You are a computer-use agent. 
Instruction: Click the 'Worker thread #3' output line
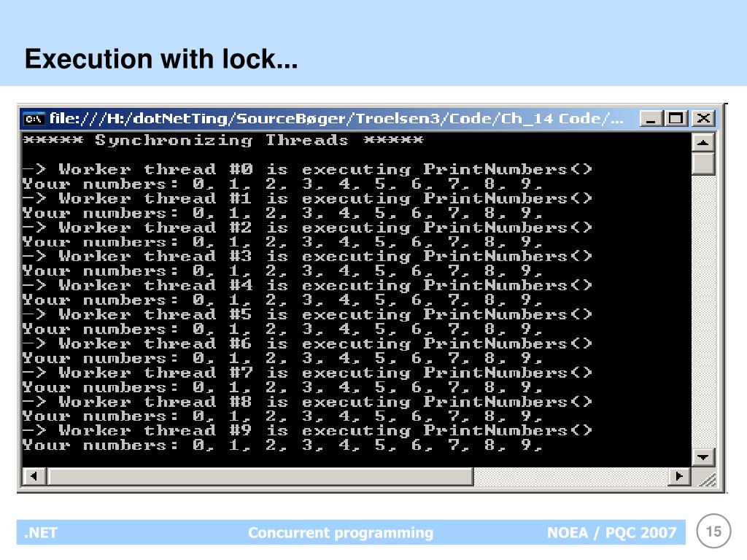tap(307, 256)
